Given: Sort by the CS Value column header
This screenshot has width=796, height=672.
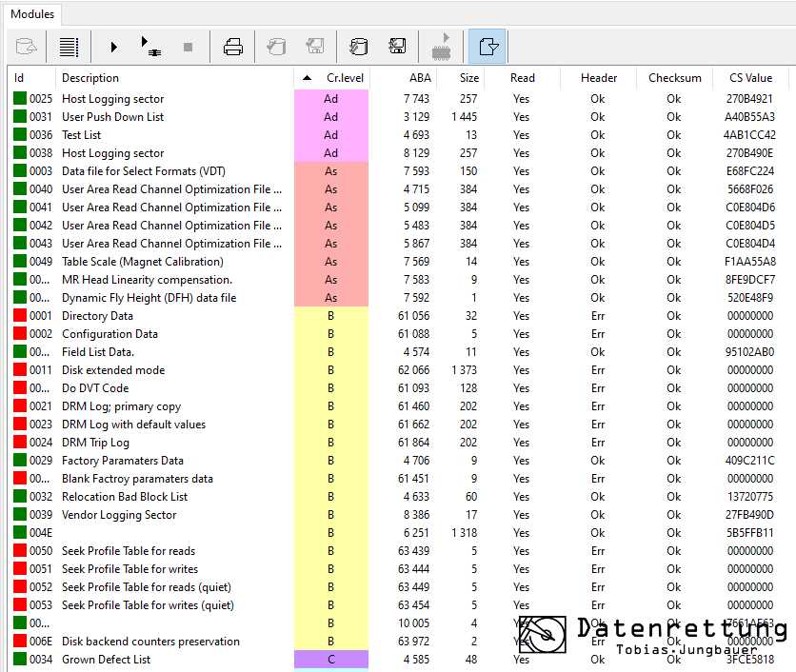Looking at the screenshot, I should tap(751, 78).
